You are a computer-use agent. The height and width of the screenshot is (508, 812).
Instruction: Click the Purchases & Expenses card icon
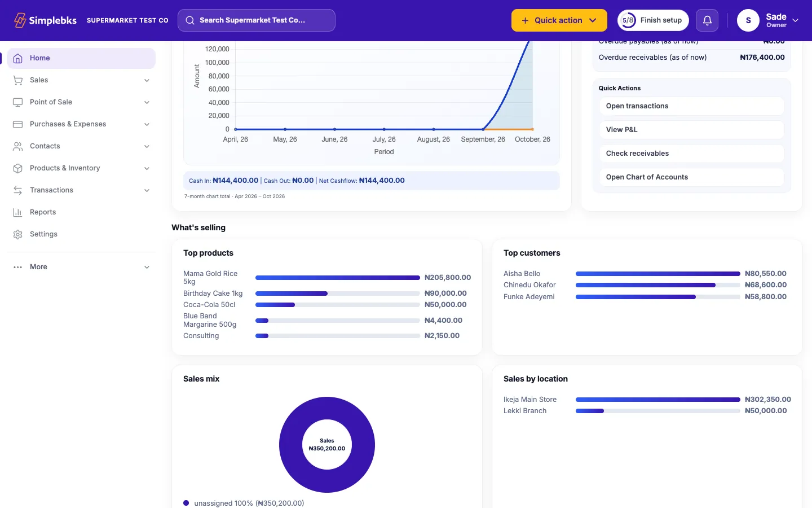coord(18,124)
